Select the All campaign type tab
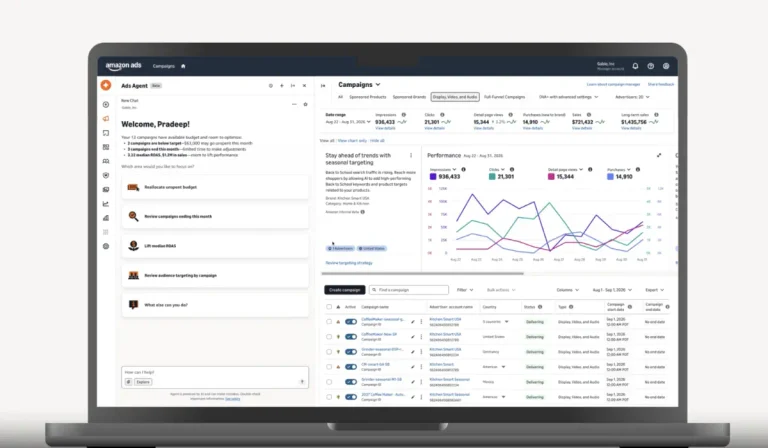The height and width of the screenshot is (448, 768). pos(340,97)
